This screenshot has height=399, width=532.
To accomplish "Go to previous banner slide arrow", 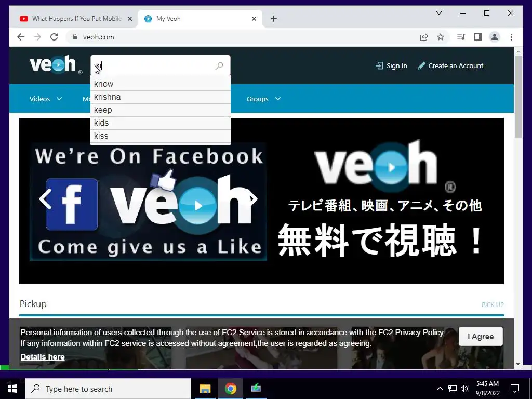I will [46, 199].
